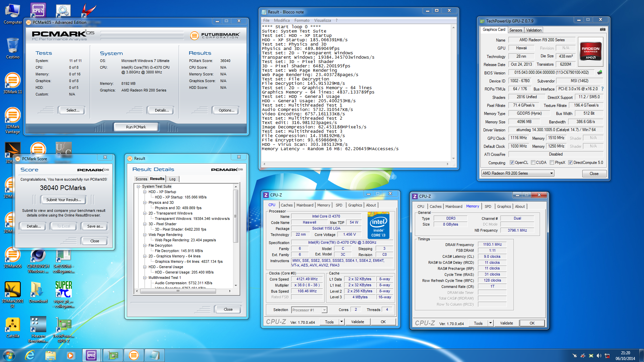Launch the Catzilla desktop shortcut
Image resolution: width=644 pixels, height=362 pixels.
[12, 327]
